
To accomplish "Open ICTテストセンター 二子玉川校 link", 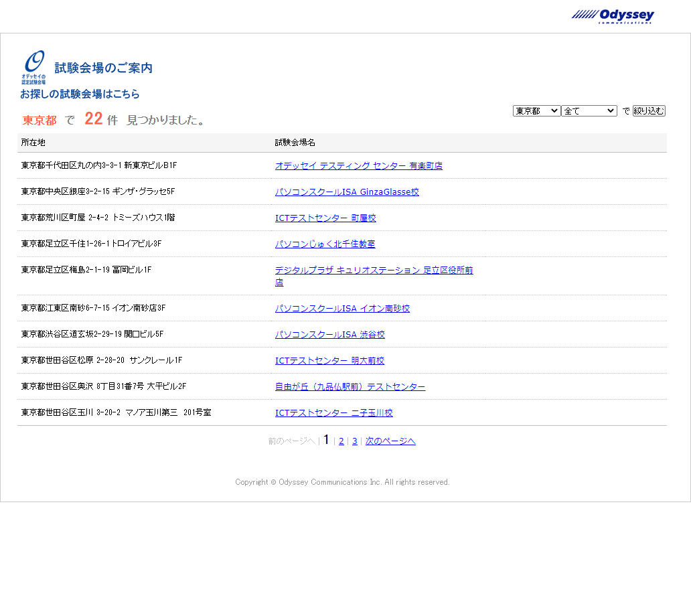I will (x=333, y=413).
